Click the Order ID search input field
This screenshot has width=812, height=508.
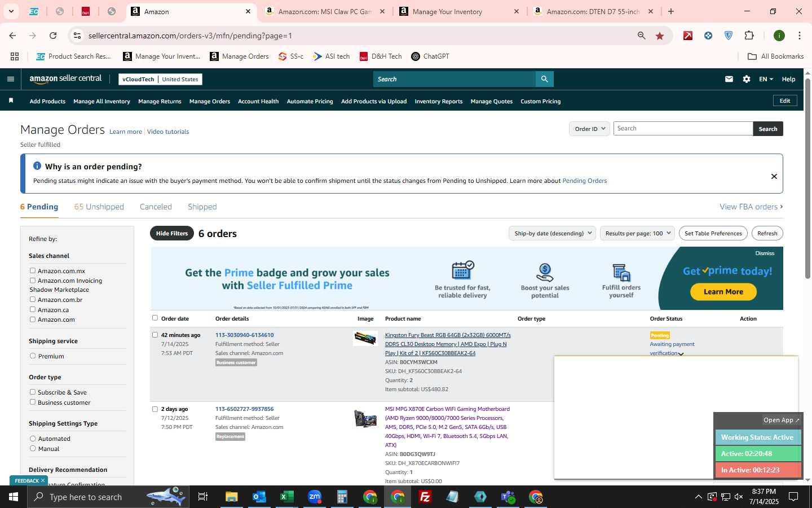tap(683, 129)
